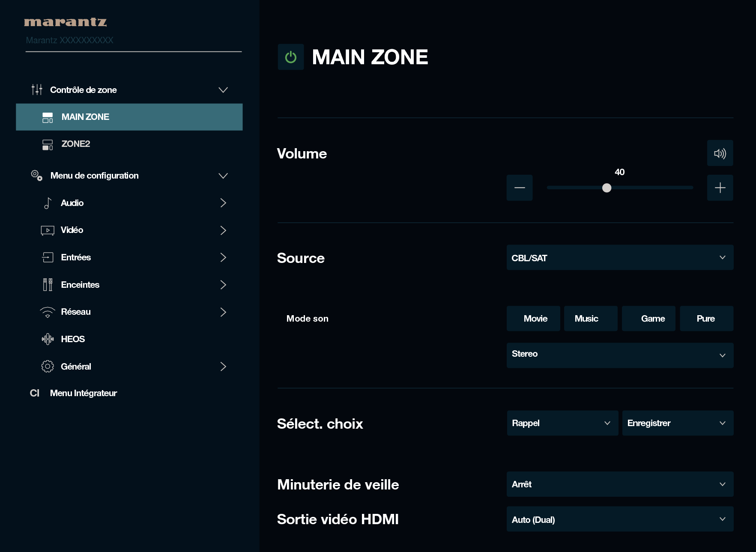
Task: Choose the Game sound mode button
Action: [x=652, y=319]
